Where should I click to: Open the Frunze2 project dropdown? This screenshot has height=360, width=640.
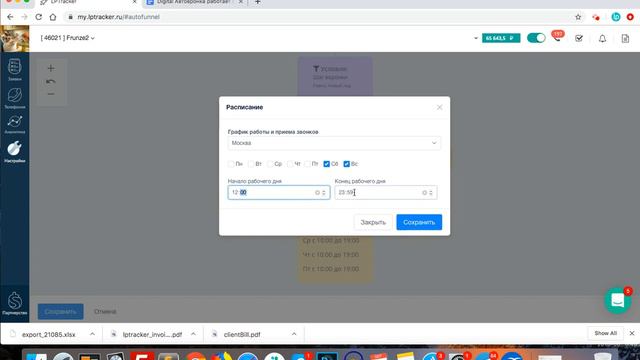tap(68, 38)
